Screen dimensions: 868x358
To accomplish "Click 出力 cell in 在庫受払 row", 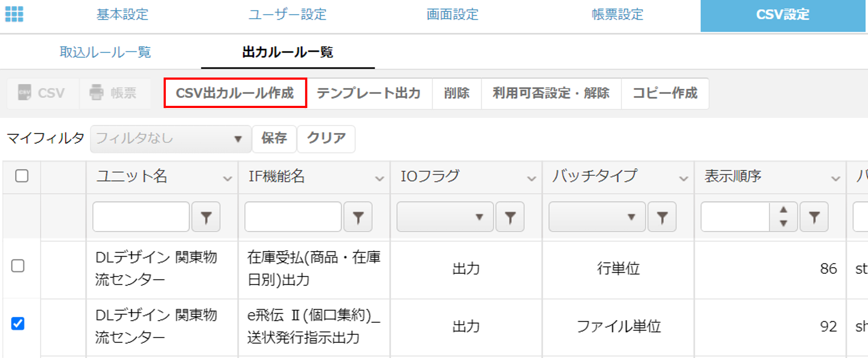I will click(466, 269).
